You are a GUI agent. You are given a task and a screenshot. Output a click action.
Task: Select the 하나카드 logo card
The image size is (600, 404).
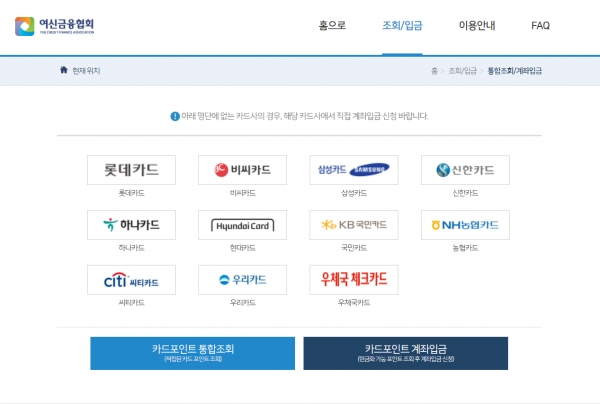(131, 225)
